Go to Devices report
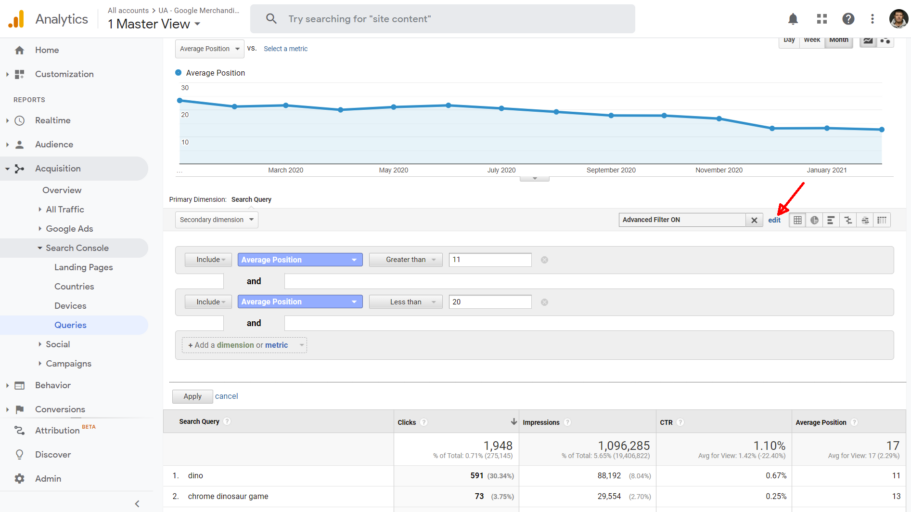The width and height of the screenshot is (911, 512). pos(70,306)
